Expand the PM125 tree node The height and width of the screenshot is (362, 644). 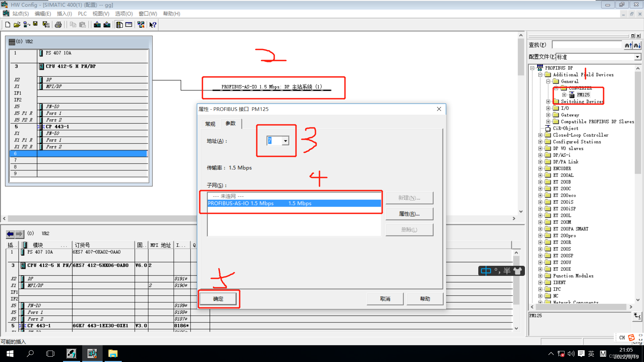pos(564,95)
